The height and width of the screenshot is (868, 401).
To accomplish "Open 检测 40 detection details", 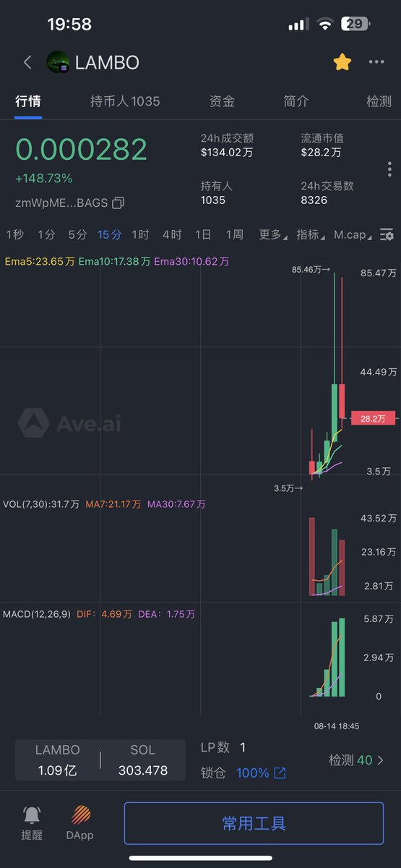I will tap(356, 760).
